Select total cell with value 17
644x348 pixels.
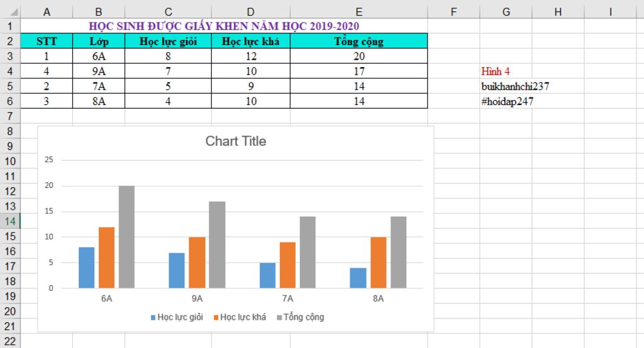coord(358,71)
